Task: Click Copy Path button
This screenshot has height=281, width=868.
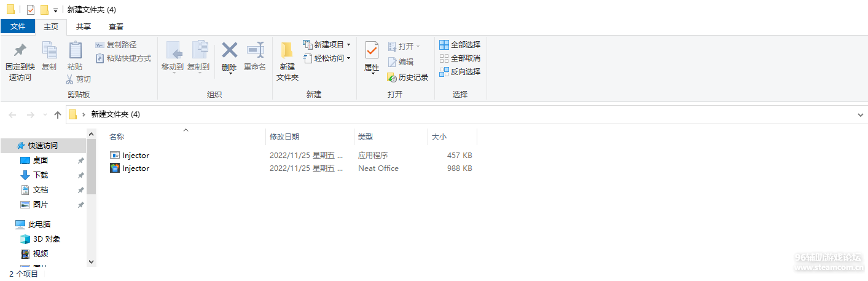Action: pyautogui.click(x=116, y=45)
